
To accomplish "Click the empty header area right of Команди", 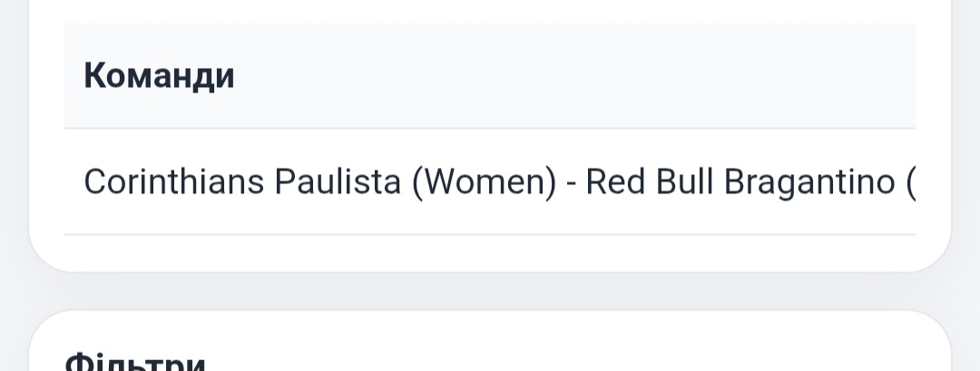I will coord(581,76).
